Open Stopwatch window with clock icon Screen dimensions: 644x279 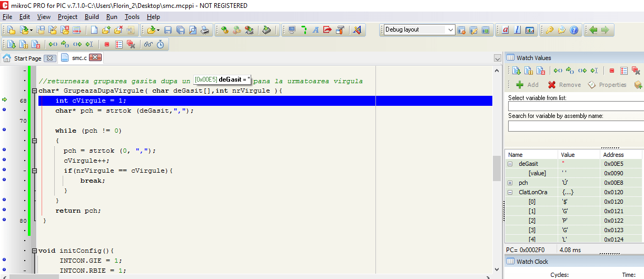(x=161, y=45)
